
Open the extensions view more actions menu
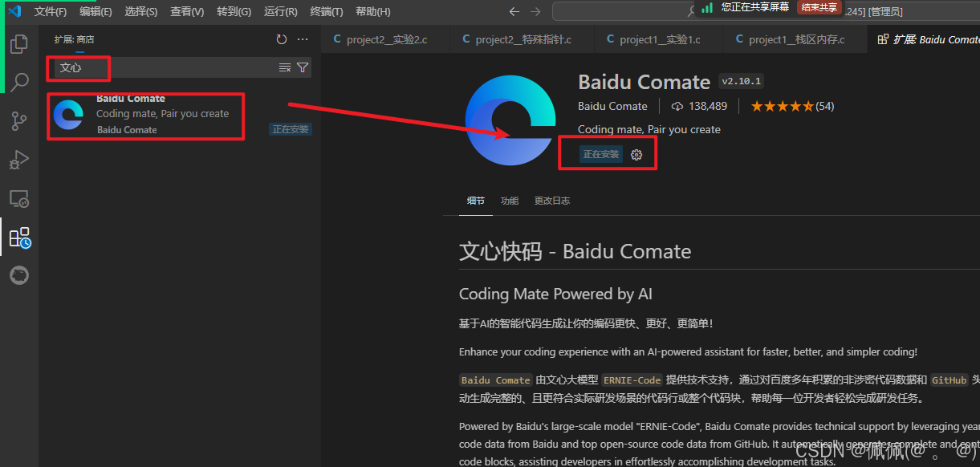click(303, 39)
